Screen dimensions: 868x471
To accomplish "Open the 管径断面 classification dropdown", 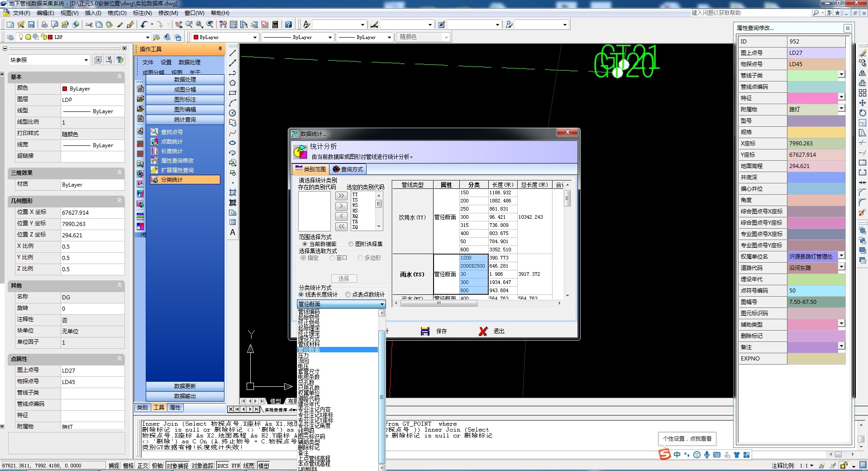I will (382, 304).
